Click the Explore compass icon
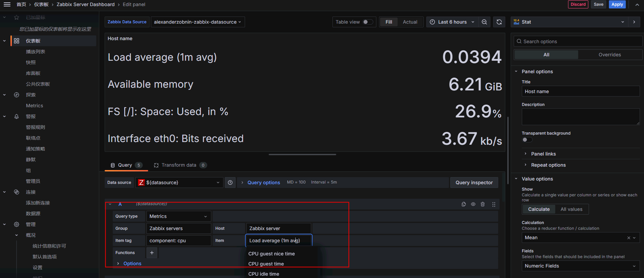 click(x=17, y=95)
